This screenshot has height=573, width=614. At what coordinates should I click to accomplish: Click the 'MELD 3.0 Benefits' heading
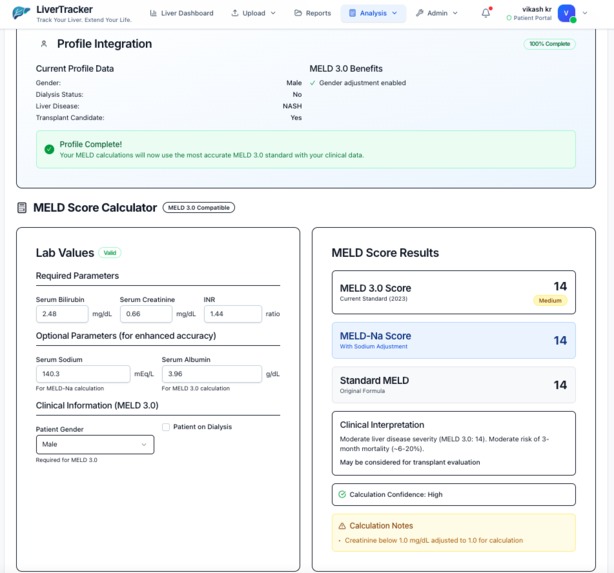pyautogui.click(x=346, y=69)
